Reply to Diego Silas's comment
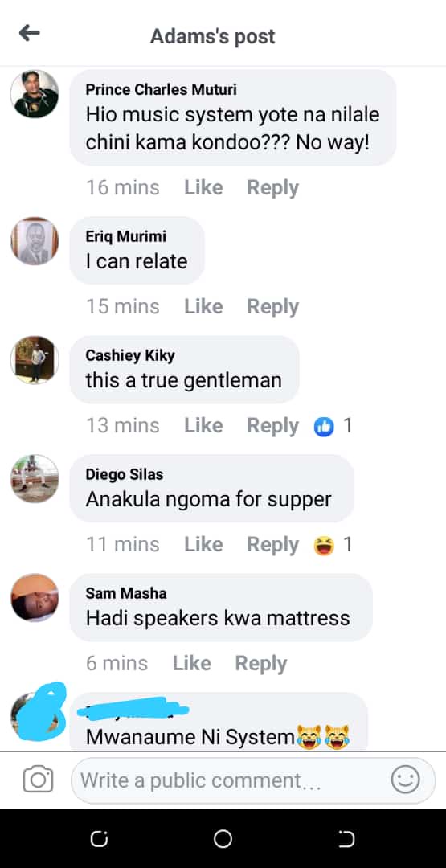The image size is (446, 868). click(272, 545)
